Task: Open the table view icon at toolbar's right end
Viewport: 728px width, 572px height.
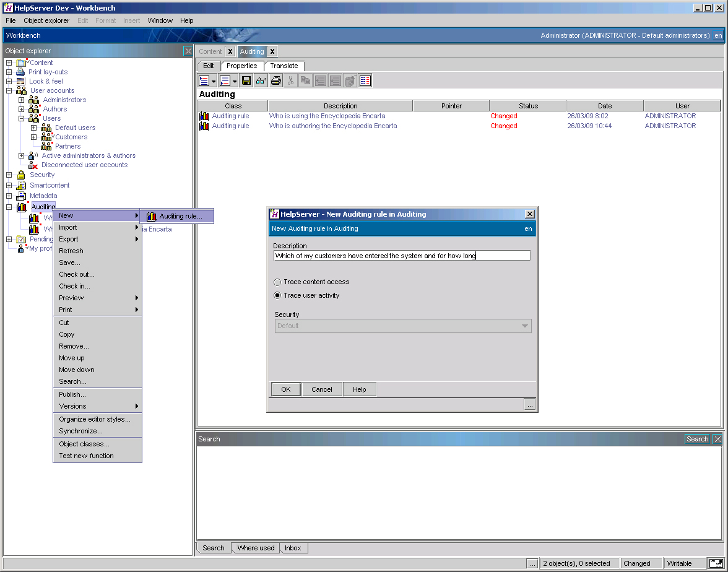Action: click(x=364, y=80)
